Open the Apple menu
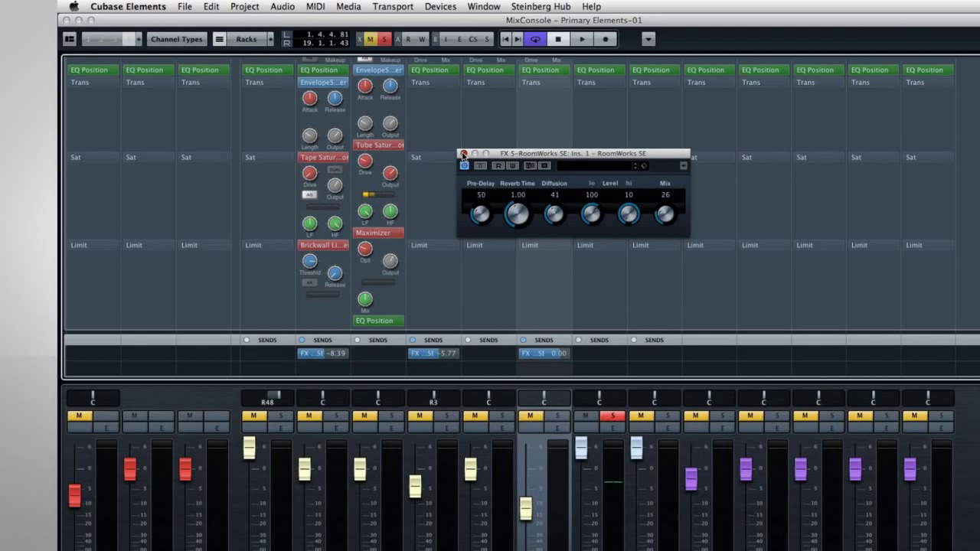Image resolution: width=980 pixels, height=551 pixels. 74,6
